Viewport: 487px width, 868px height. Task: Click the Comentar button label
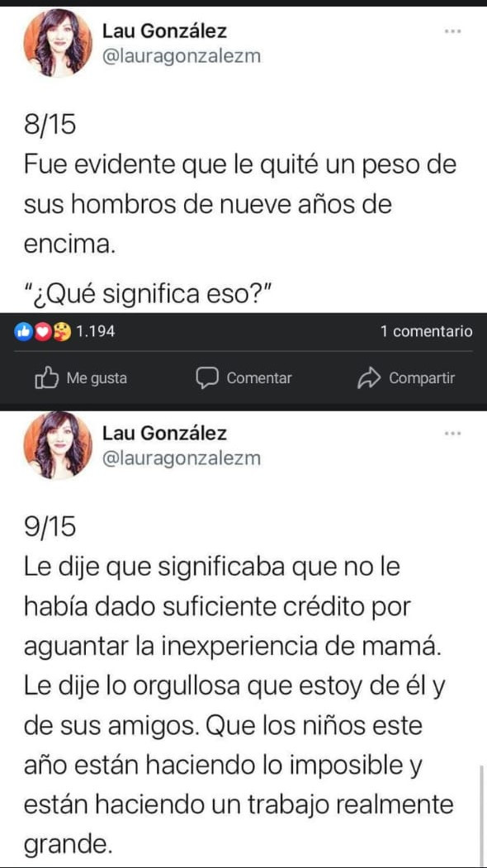[x=259, y=378]
